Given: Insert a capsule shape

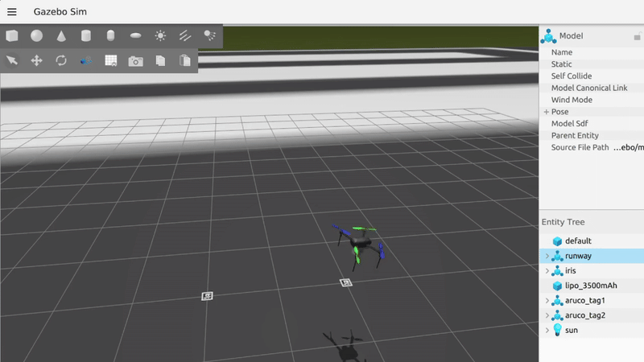Looking at the screenshot, I should tap(111, 35).
